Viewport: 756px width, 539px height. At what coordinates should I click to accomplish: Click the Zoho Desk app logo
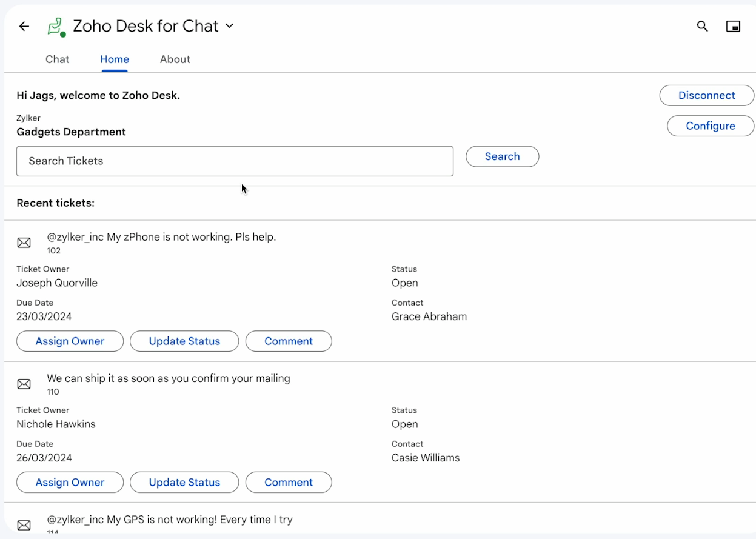[x=56, y=27]
